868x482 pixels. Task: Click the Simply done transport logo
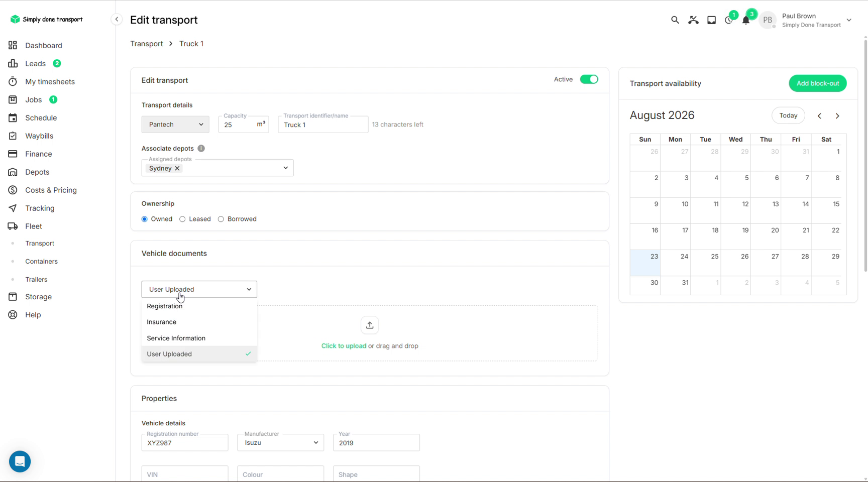pyautogui.click(x=46, y=19)
